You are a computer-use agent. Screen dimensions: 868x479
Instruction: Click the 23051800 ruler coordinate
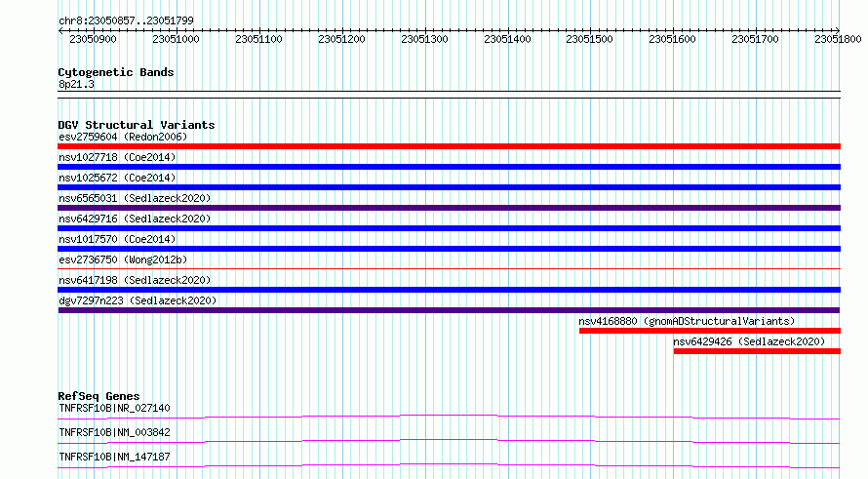point(838,39)
